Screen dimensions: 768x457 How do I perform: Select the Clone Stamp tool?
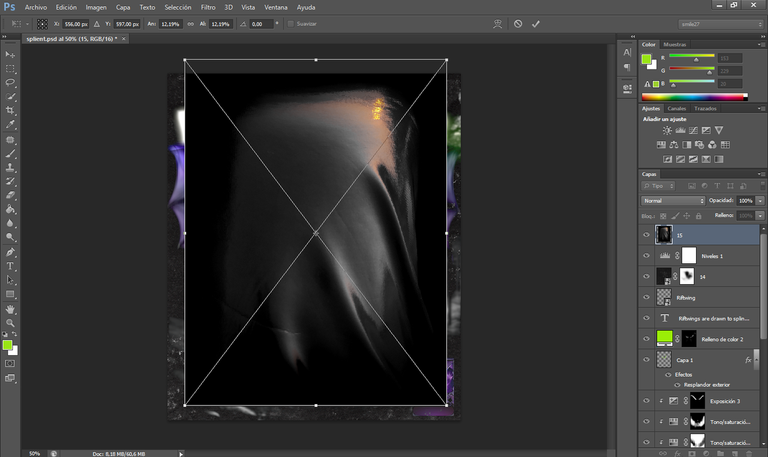[x=10, y=168]
